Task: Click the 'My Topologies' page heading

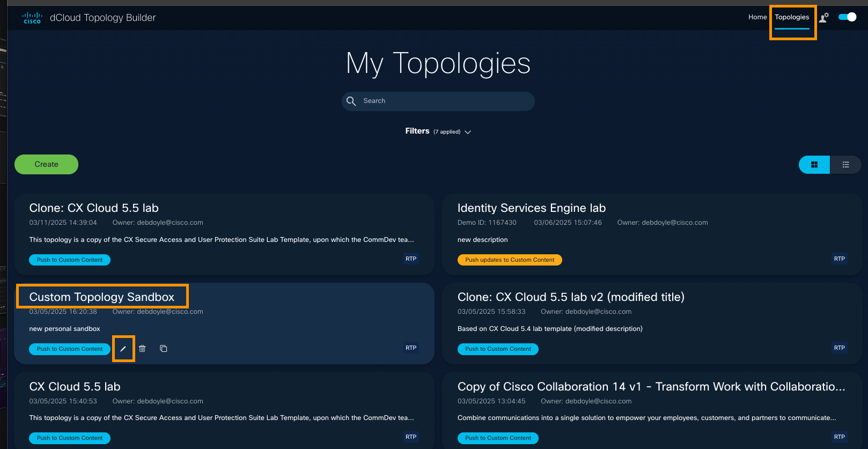Action: (438, 64)
